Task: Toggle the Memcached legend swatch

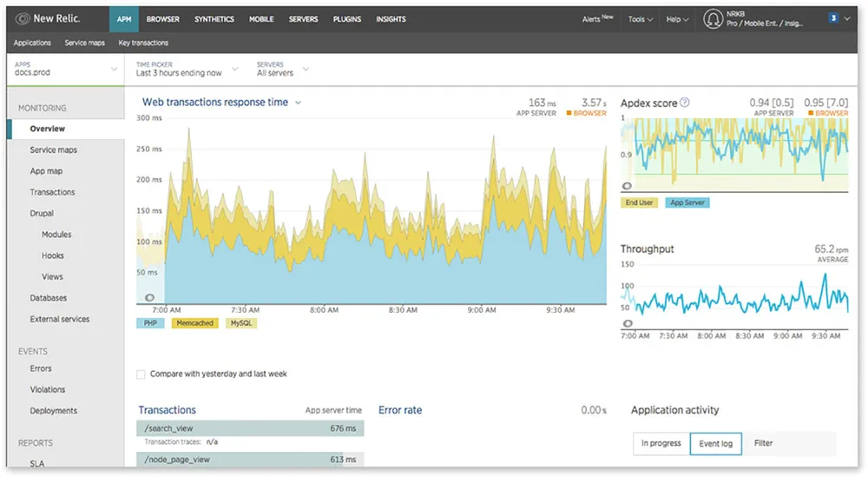Action: coord(195,323)
